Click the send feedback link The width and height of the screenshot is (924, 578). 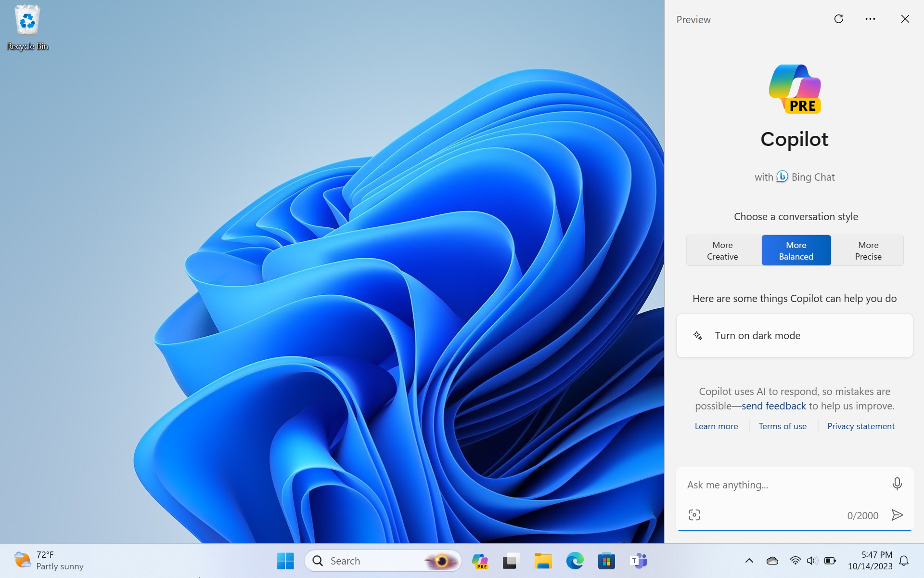[773, 406]
